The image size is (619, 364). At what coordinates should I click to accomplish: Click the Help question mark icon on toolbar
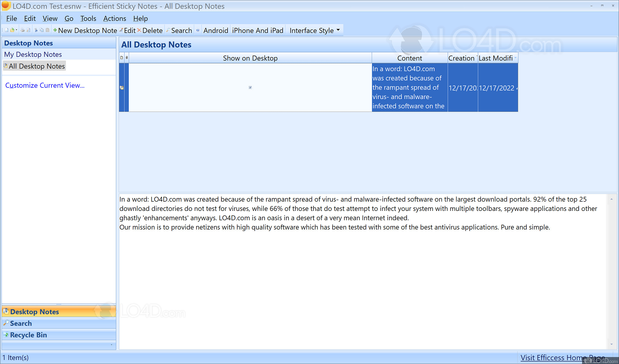[198, 30]
